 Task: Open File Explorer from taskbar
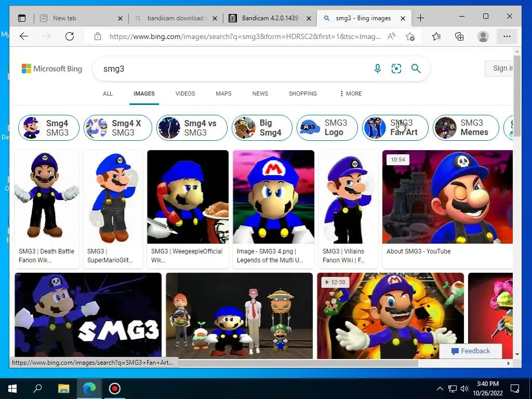(63, 389)
